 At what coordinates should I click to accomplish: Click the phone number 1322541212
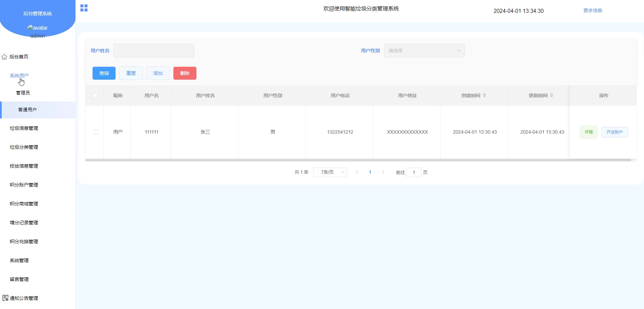pos(340,132)
